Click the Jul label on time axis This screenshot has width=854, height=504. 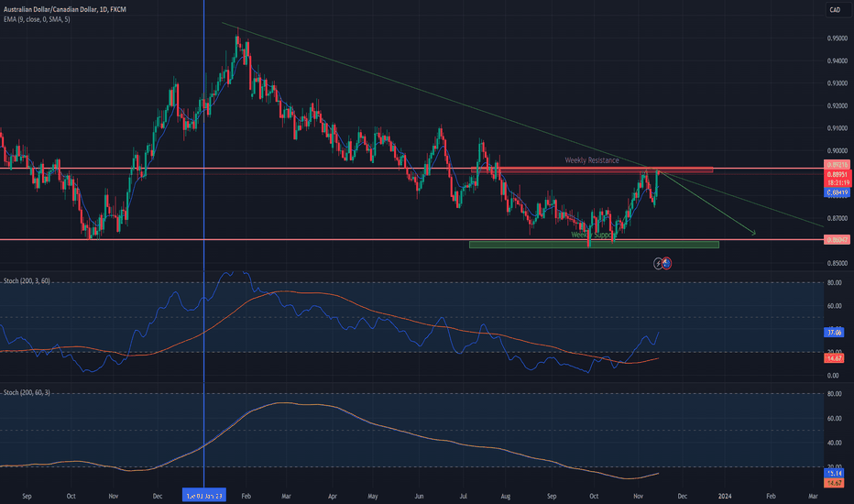pos(464,497)
